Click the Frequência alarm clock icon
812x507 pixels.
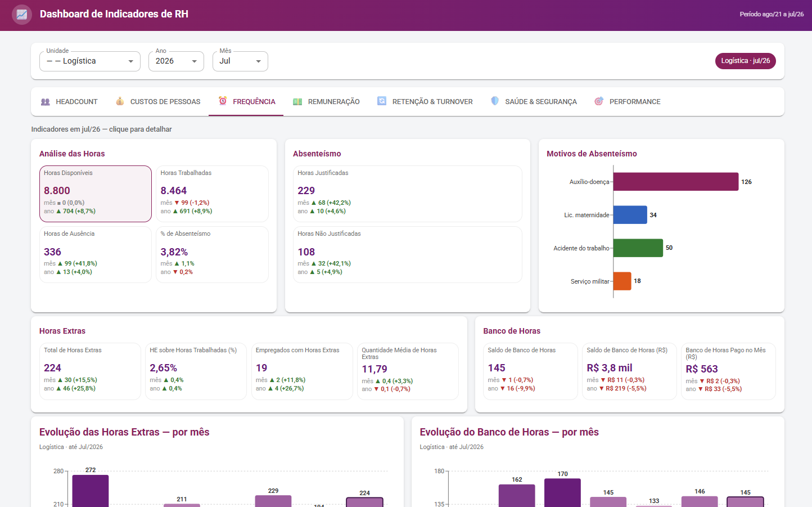[x=223, y=101]
